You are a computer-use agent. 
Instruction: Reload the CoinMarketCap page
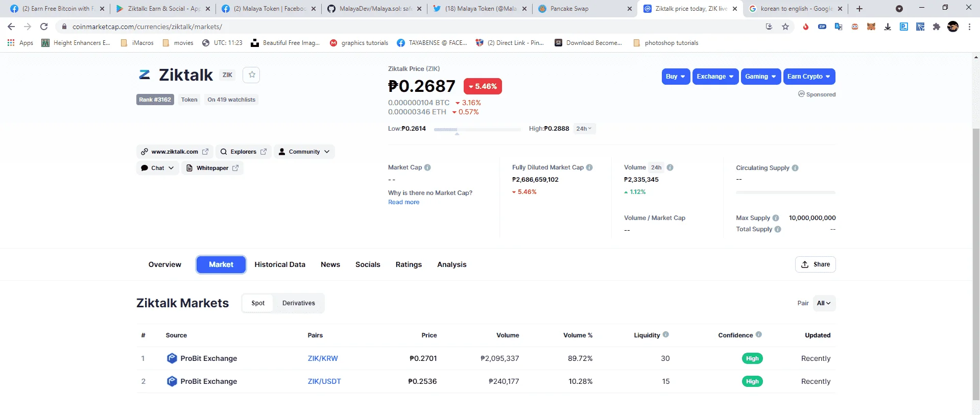pyautogui.click(x=44, y=27)
